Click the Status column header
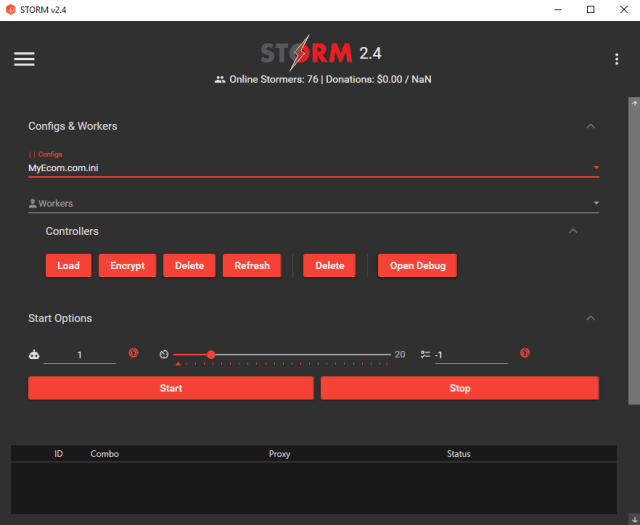640x525 pixels. click(458, 454)
